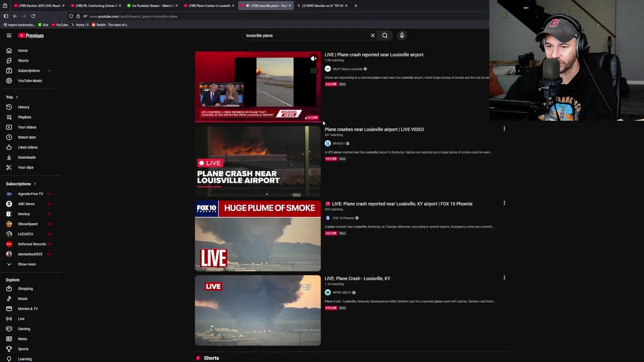
Task: Start voice search with the microphone icon
Action: tap(402, 36)
